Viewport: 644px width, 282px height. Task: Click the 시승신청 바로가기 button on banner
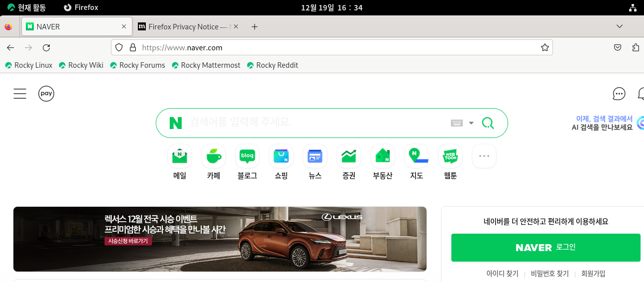coord(128,241)
